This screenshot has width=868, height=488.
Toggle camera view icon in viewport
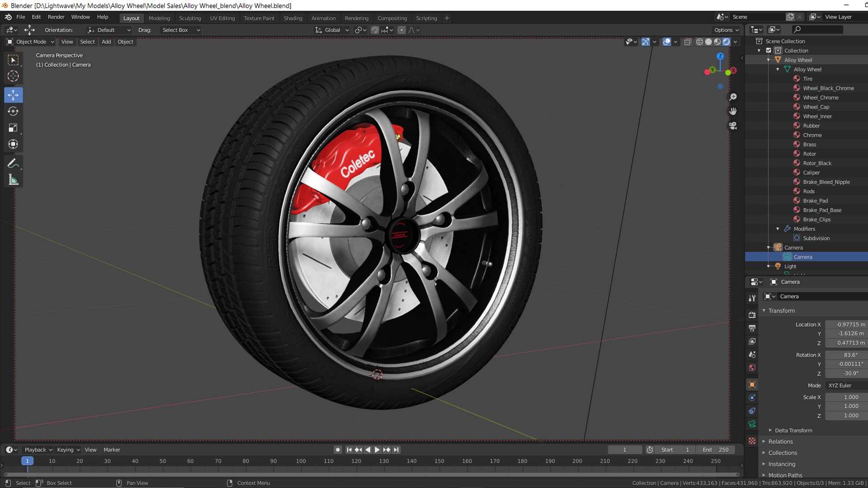(x=733, y=126)
